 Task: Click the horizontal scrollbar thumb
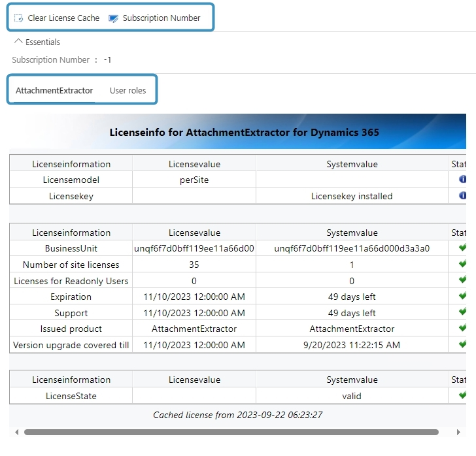[231, 432]
